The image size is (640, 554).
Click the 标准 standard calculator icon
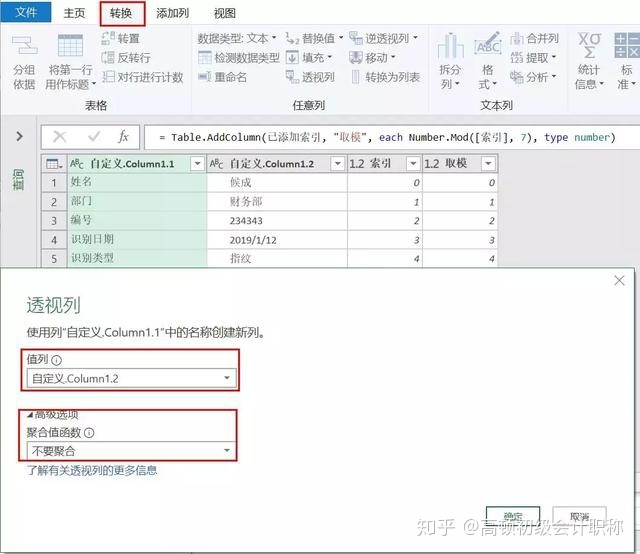(627, 45)
